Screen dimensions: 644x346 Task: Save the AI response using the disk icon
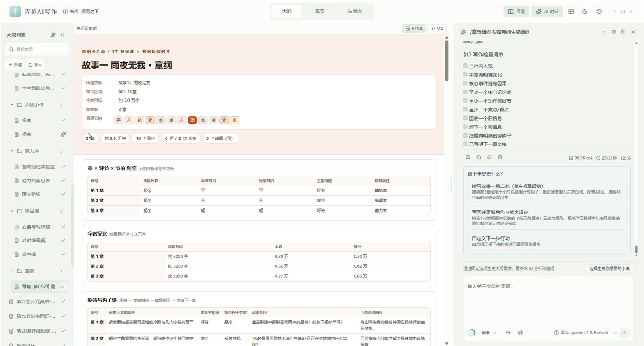(468, 157)
